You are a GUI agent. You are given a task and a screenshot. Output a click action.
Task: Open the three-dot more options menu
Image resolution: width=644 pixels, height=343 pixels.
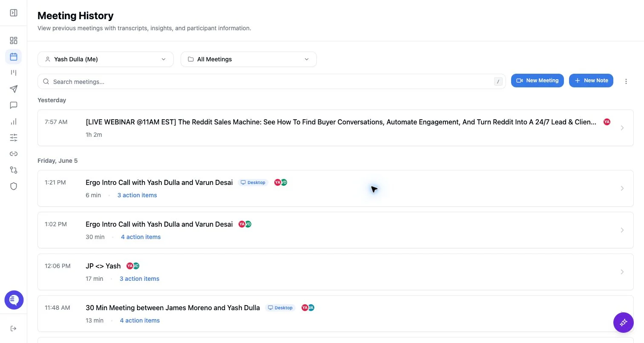pos(626,81)
